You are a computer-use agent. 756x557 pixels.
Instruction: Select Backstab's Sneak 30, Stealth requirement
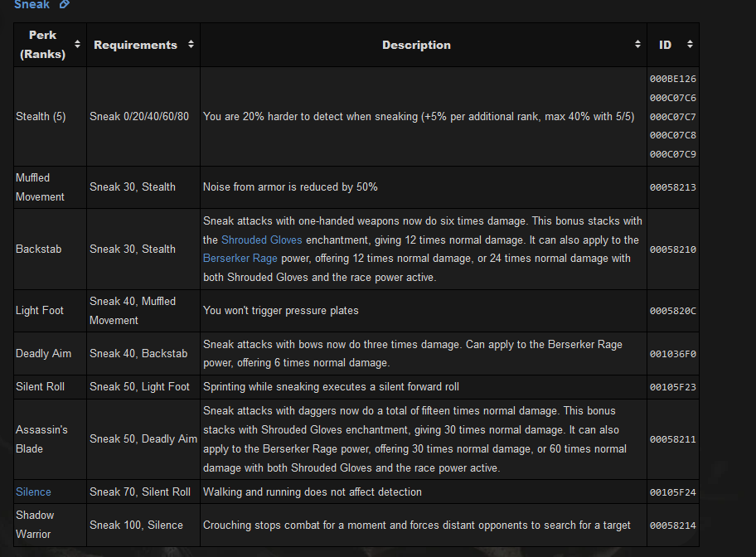(143, 249)
